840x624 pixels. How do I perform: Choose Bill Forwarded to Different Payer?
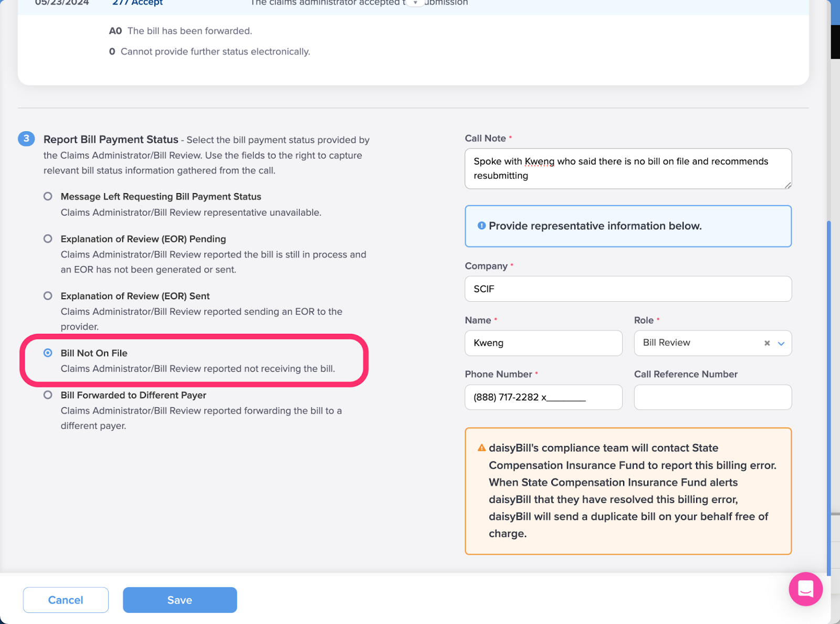point(48,395)
